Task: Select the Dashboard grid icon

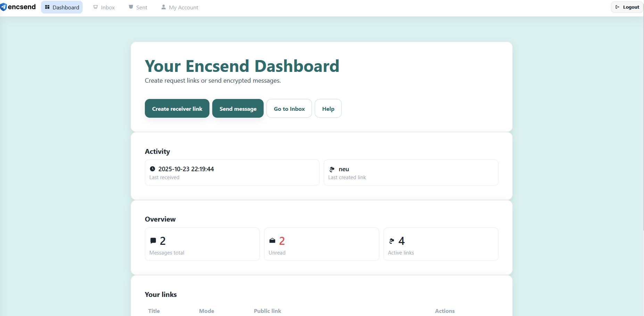Action: click(x=47, y=7)
